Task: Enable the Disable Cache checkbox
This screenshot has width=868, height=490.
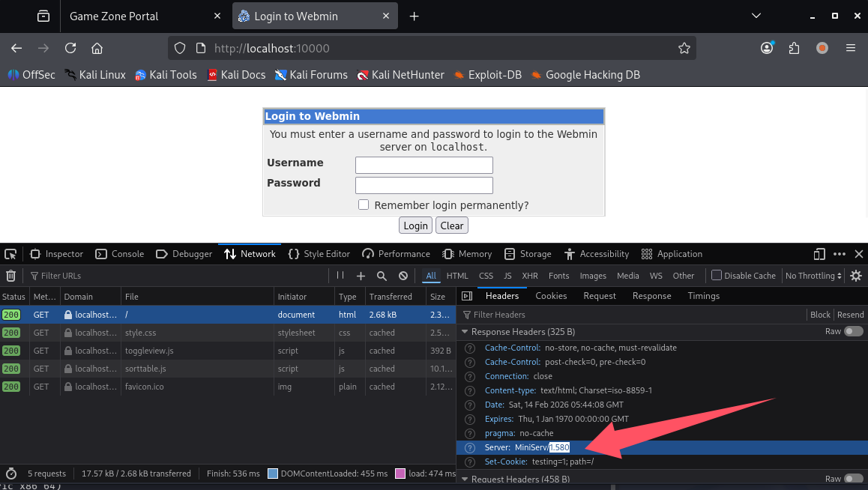Action: [x=717, y=276]
